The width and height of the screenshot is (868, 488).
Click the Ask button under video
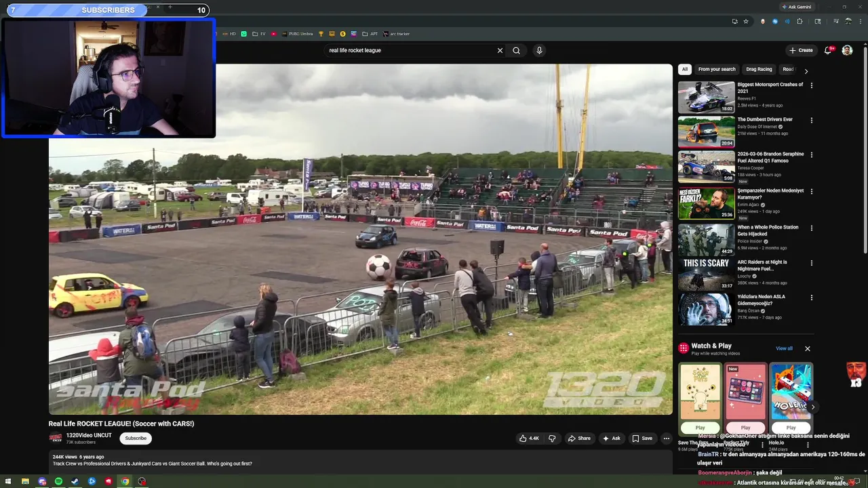point(612,439)
